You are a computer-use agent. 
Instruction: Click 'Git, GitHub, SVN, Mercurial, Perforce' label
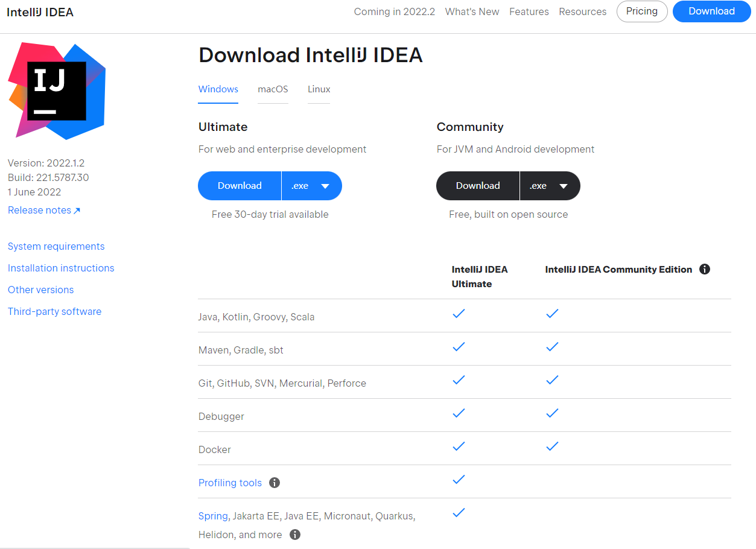click(282, 383)
